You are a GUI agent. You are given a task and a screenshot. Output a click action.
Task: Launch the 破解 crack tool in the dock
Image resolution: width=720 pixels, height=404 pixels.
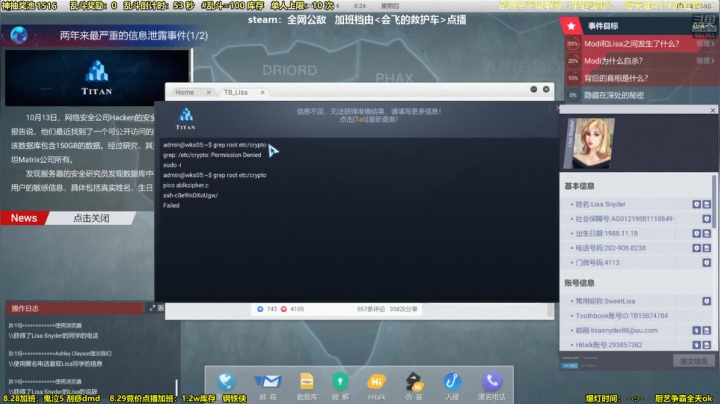click(340, 382)
